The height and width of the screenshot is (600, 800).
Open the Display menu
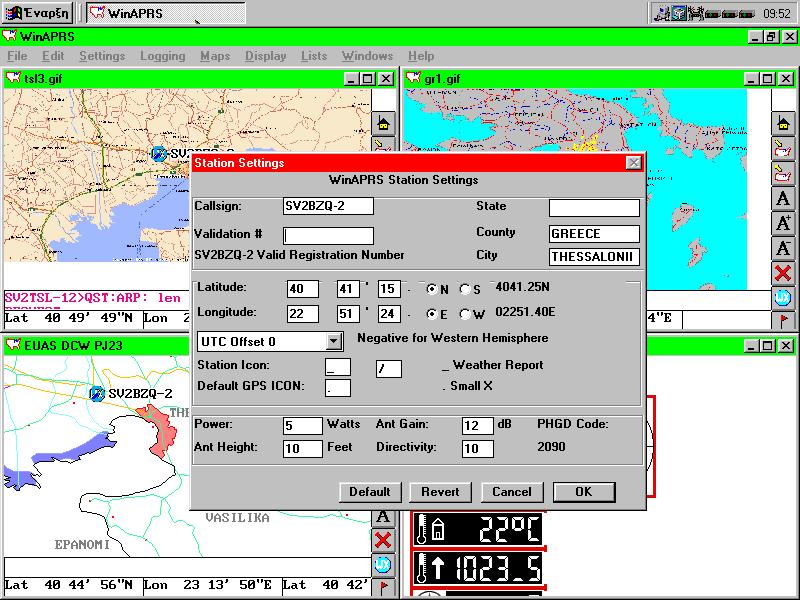(x=265, y=56)
